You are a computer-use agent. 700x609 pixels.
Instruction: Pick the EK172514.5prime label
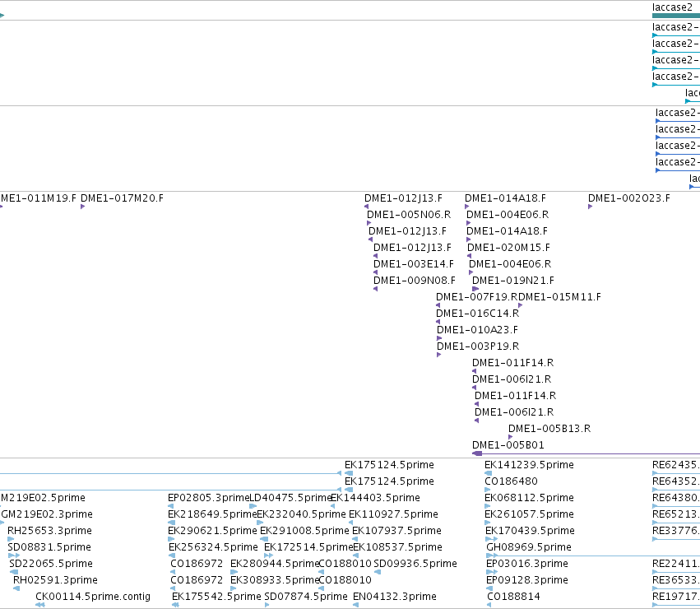pos(308,547)
